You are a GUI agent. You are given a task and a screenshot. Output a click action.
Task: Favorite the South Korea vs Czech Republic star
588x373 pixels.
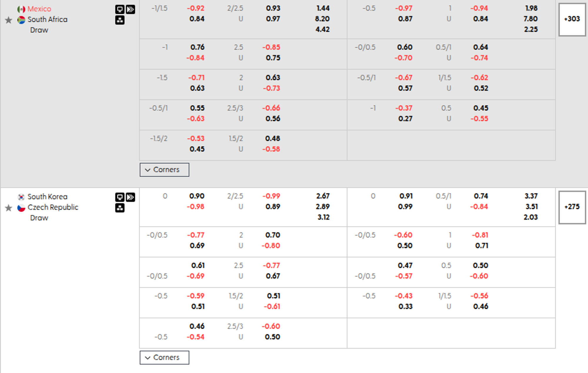[x=9, y=208]
